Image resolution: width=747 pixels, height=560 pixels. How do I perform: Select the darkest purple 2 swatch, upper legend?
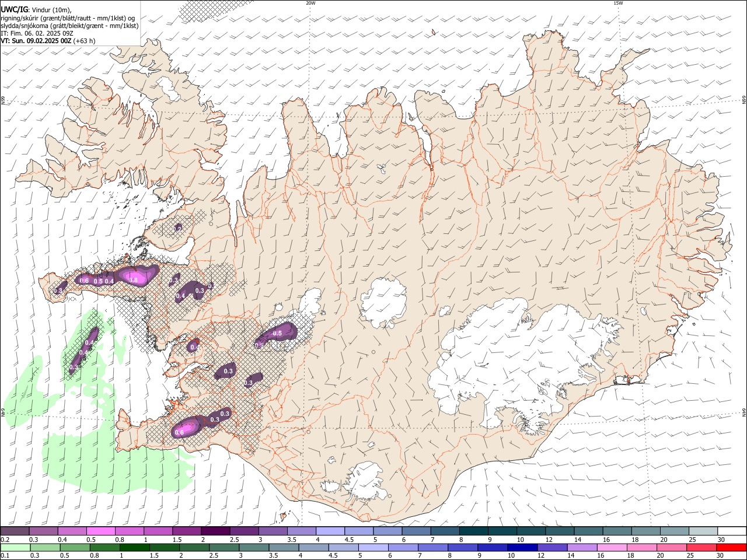pyautogui.click(x=215, y=531)
